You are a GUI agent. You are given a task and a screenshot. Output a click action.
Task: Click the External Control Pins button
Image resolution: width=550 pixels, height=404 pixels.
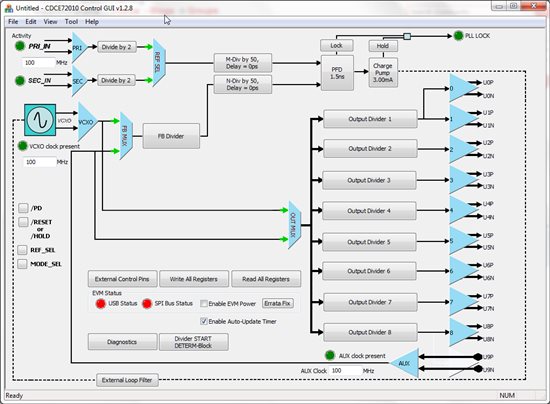click(x=123, y=279)
